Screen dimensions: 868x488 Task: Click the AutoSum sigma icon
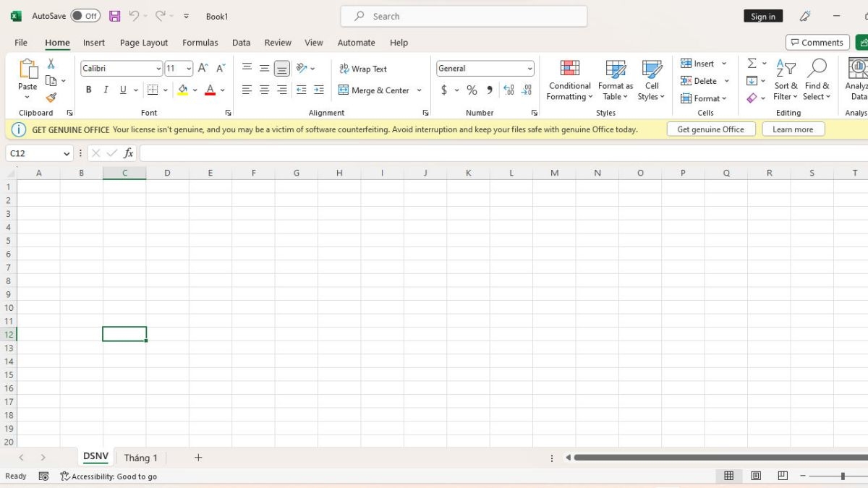tap(752, 64)
